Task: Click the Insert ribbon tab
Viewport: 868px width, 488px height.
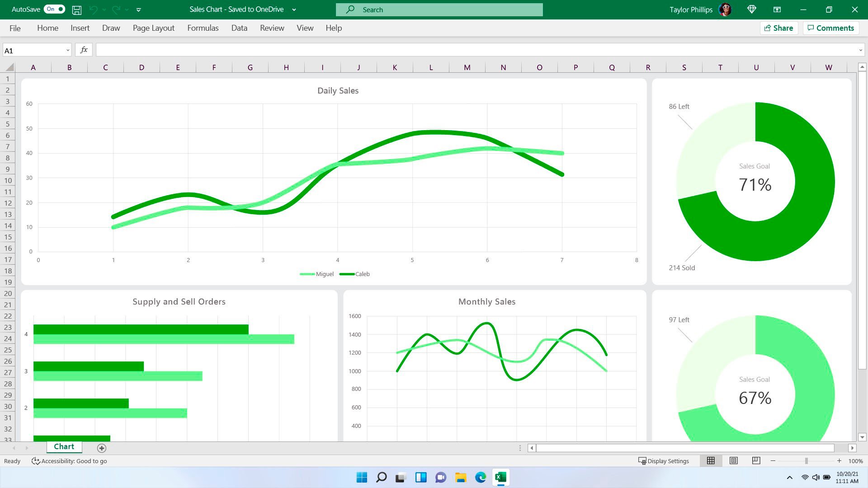Action: 80,28
